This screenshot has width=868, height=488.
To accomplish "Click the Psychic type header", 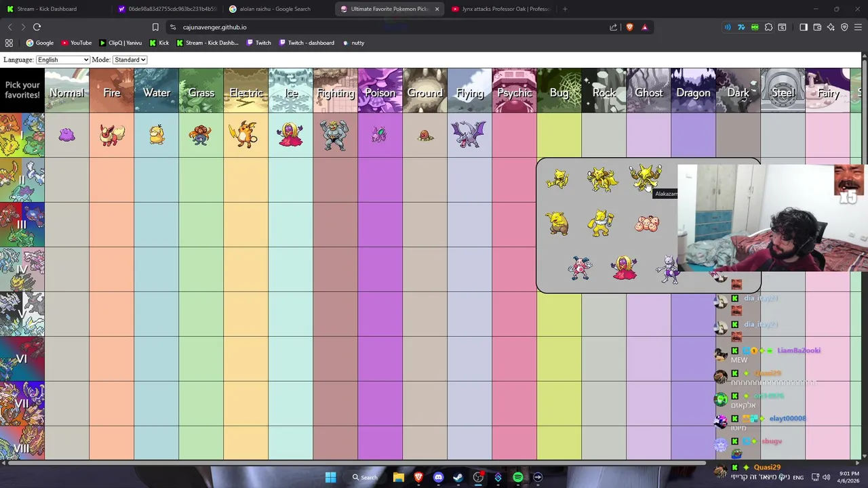I will click(x=514, y=90).
